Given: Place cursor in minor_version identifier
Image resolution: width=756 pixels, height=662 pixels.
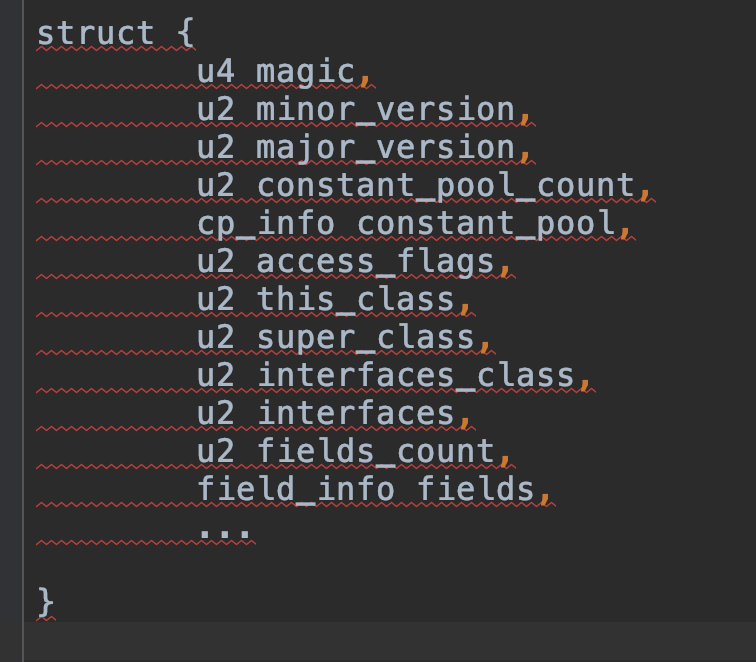Looking at the screenshot, I should pos(386,109).
